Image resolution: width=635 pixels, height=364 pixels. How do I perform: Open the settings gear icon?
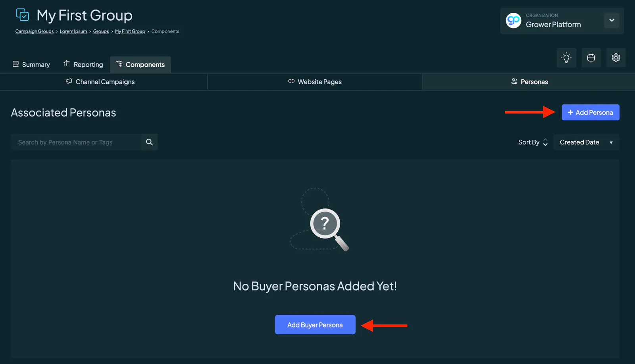click(x=616, y=58)
